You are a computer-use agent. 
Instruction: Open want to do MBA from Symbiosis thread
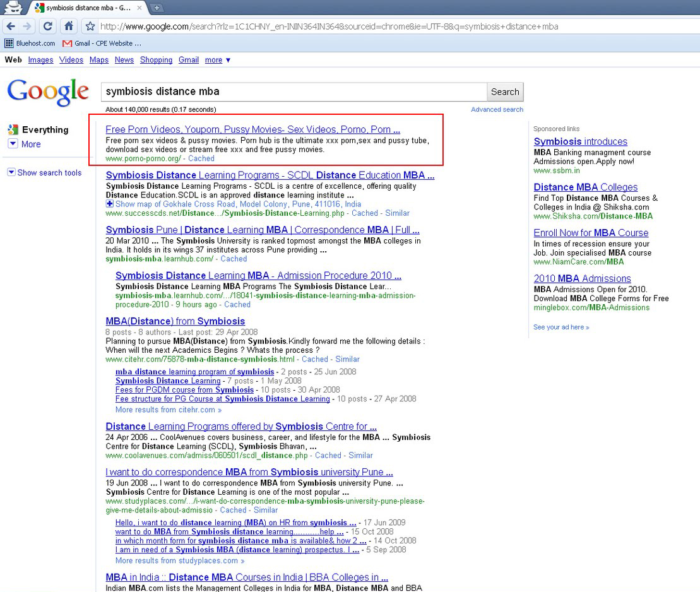pyautogui.click(x=230, y=532)
